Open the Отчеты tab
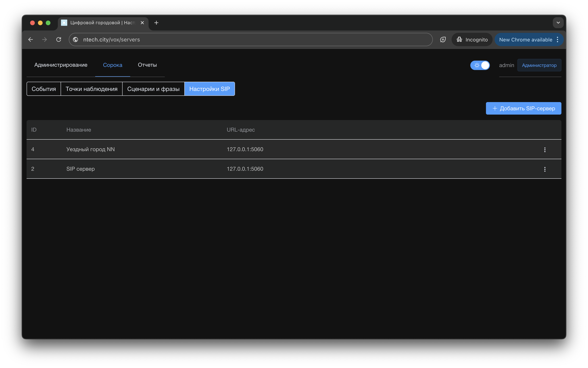 (x=147, y=65)
